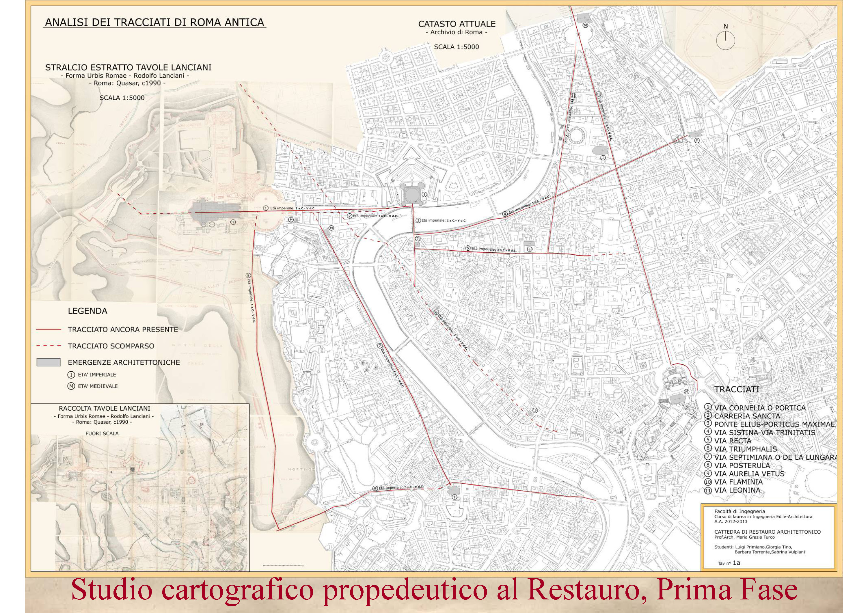
Task: Select 'VIA CORNELIA O PORTICA' in list
Action: pos(760,408)
